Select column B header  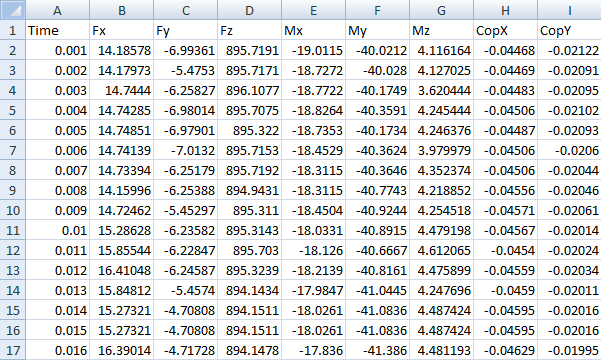coord(122,10)
